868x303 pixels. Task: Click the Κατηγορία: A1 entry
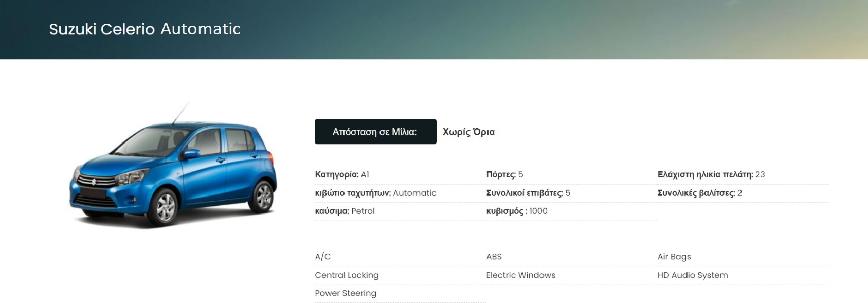(342, 174)
